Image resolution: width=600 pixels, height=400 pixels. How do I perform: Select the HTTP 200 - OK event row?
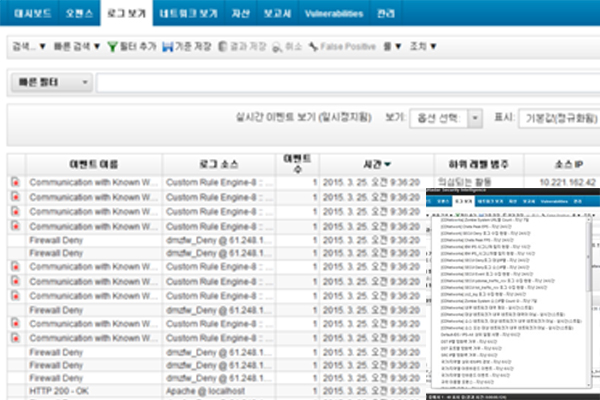coord(216,391)
